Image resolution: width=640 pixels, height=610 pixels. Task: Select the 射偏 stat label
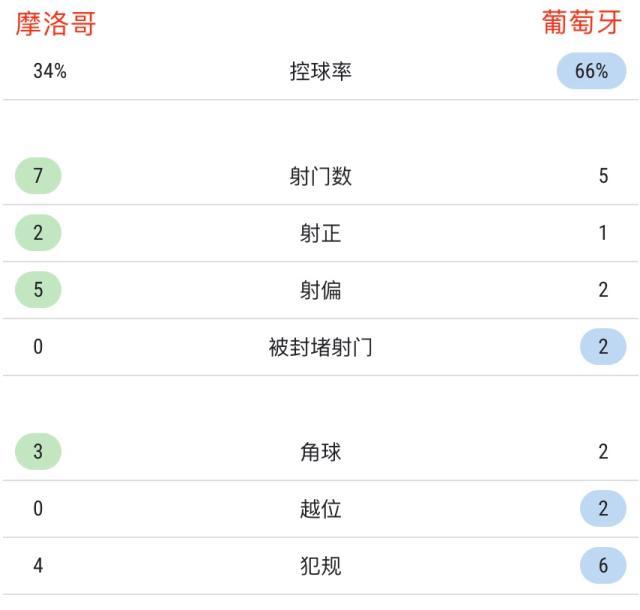[320, 291]
